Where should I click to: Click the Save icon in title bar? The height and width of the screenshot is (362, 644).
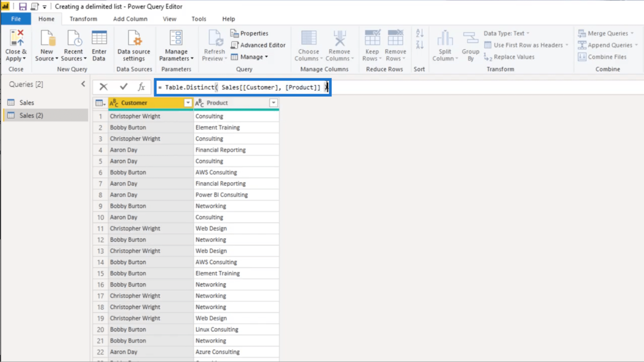[x=23, y=7]
